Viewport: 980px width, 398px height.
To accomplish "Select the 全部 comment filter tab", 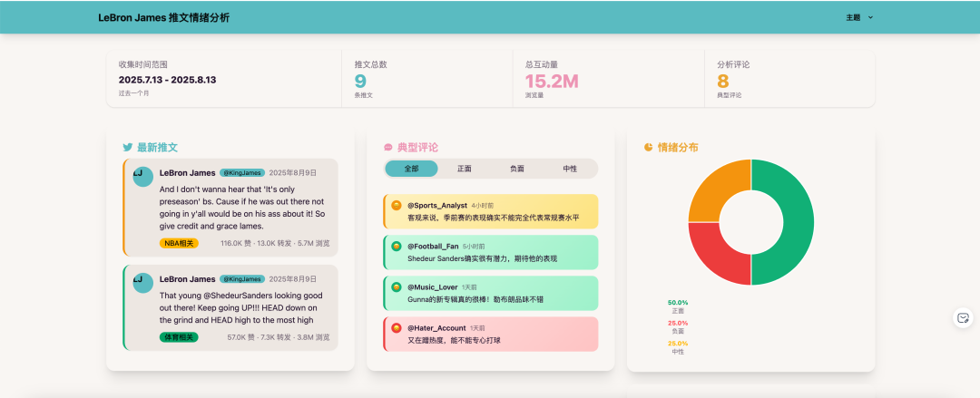I will click(x=411, y=169).
